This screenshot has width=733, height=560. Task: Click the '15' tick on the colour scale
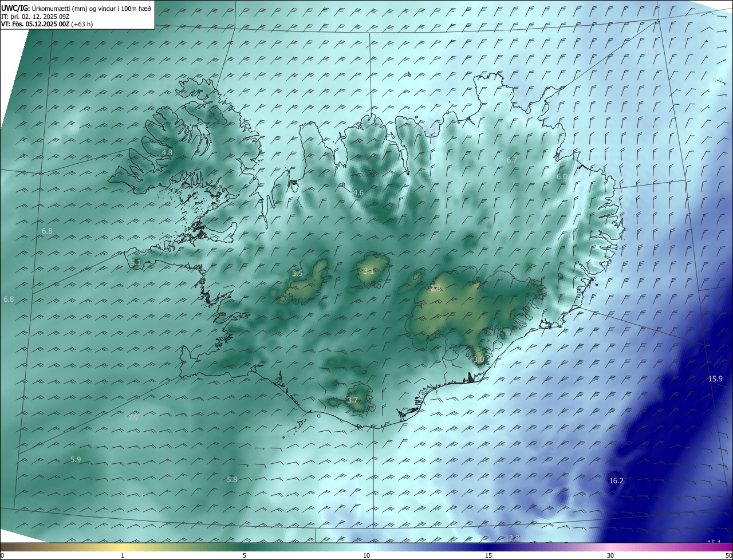(x=488, y=556)
